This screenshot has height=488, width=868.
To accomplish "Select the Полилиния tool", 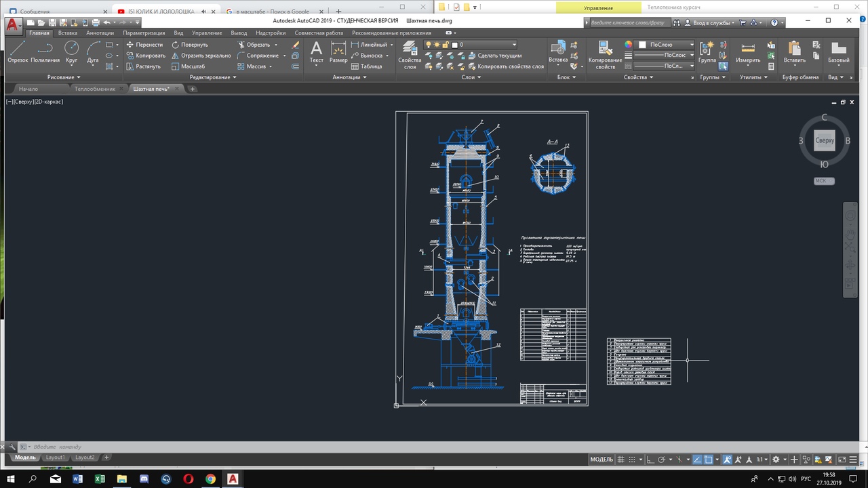I will point(45,52).
